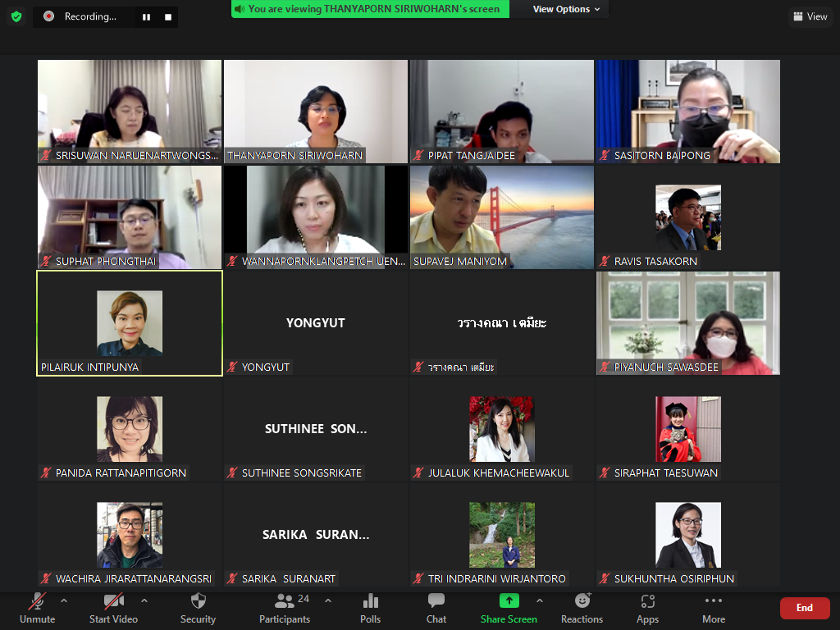Screen dimensions: 840x630
Task: Click muted mic icon on SRISUWAN NARUENARTWONGS
Action: [46, 155]
